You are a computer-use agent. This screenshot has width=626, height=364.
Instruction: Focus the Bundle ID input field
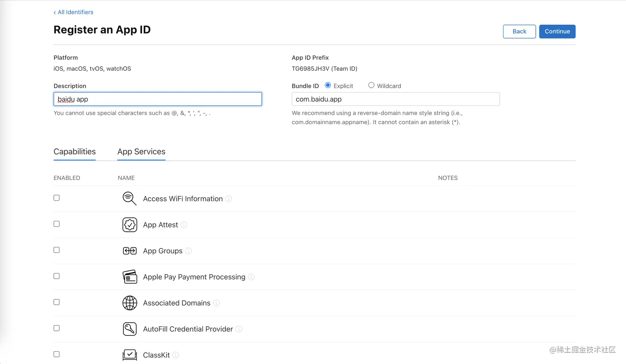[396, 99]
